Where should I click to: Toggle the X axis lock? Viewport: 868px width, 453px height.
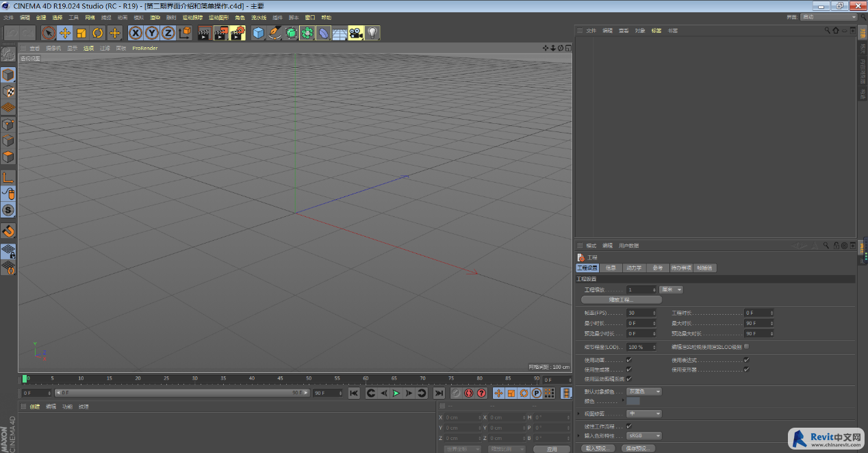point(136,33)
